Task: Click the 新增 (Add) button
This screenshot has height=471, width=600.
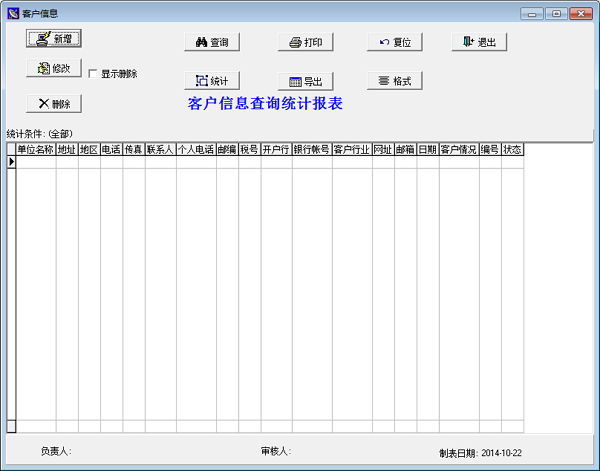Action: pyautogui.click(x=54, y=39)
